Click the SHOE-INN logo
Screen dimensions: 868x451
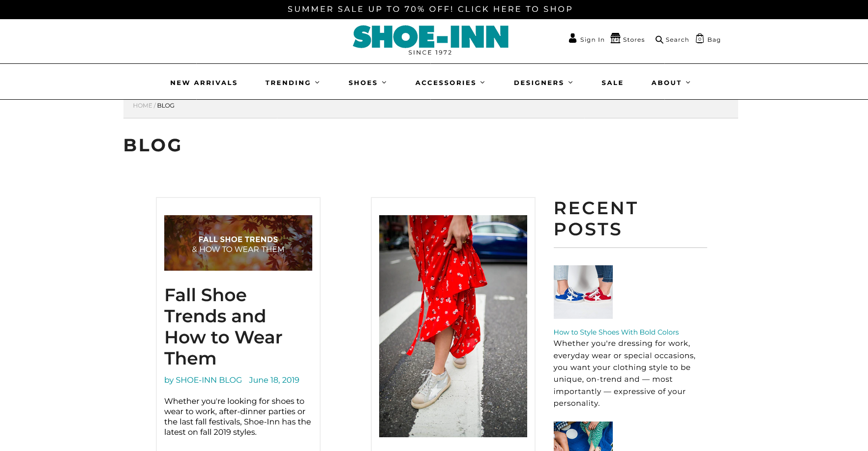[x=430, y=40]
